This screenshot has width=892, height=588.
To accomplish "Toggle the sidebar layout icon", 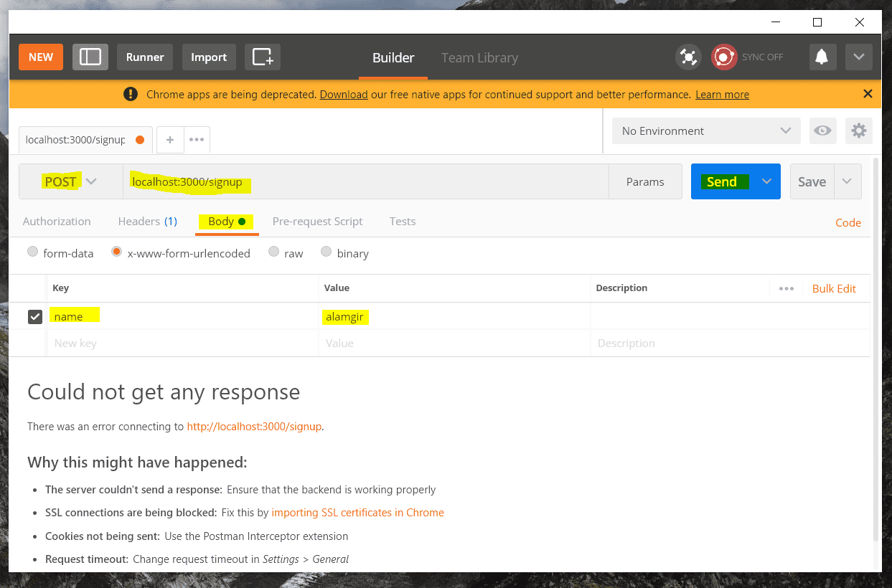I will (x=90, y=57).
